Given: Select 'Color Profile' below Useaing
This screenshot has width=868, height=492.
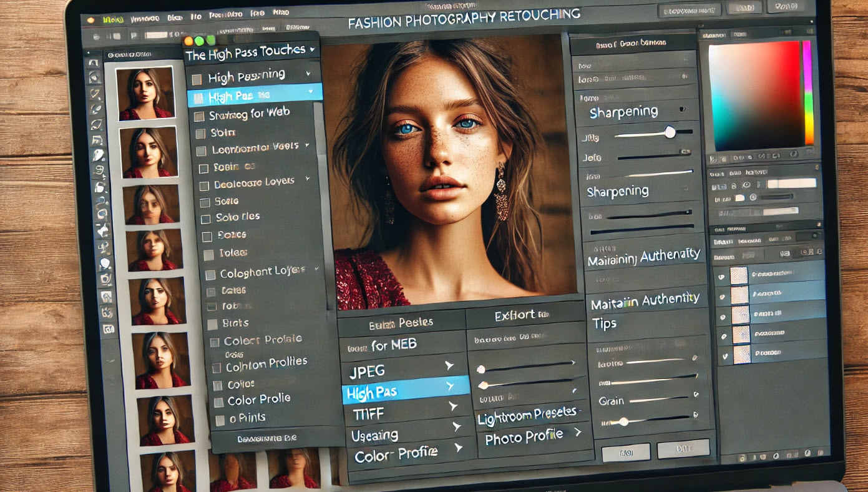Looking at the screenshot, I should pyautogui.click(x=396, y=454).
